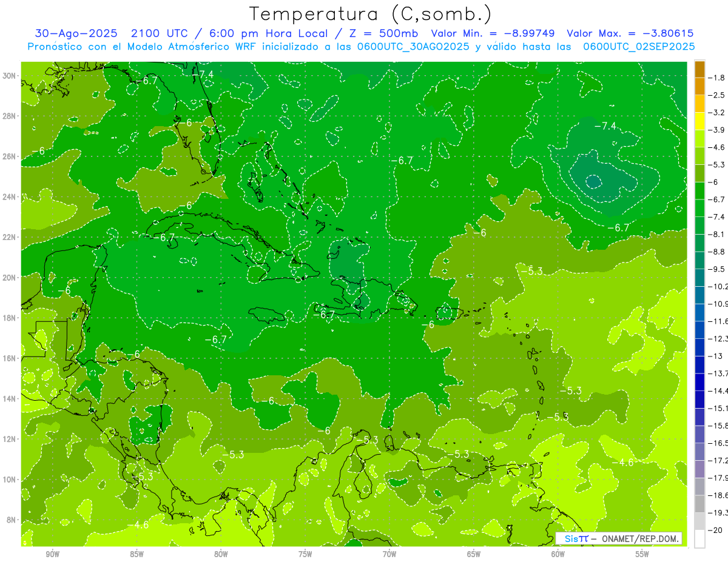Click the 28N latitude axis label

pyautogui.click(x=10, y=116)
